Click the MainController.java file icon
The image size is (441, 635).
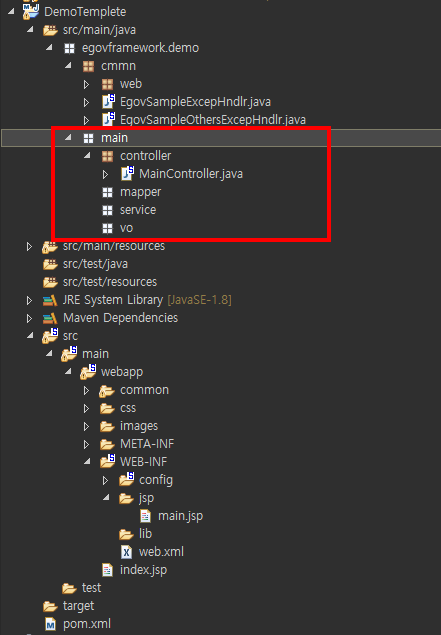(x=127, y=174)
